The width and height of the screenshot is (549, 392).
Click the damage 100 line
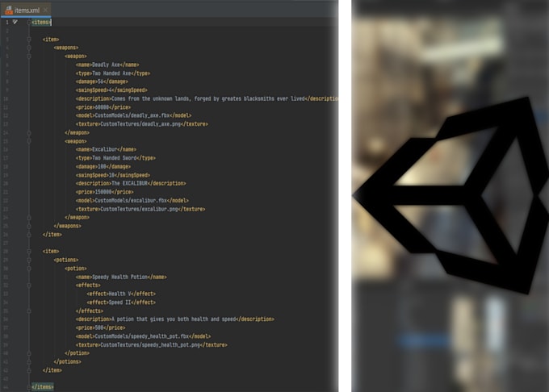pos(103,167)
